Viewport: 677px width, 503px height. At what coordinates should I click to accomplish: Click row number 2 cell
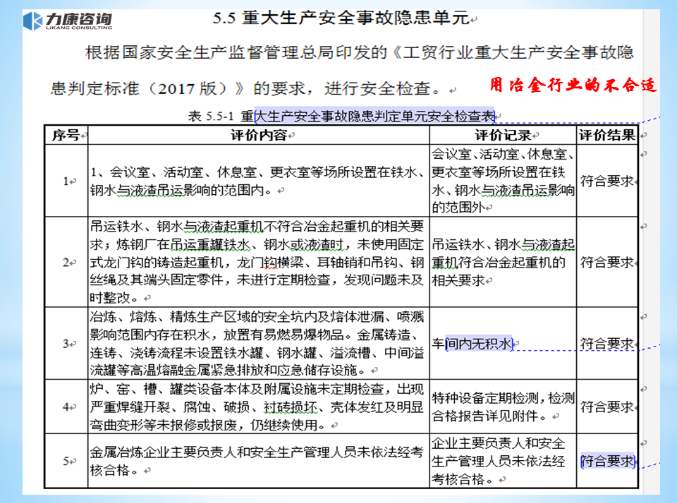(66, 262)
